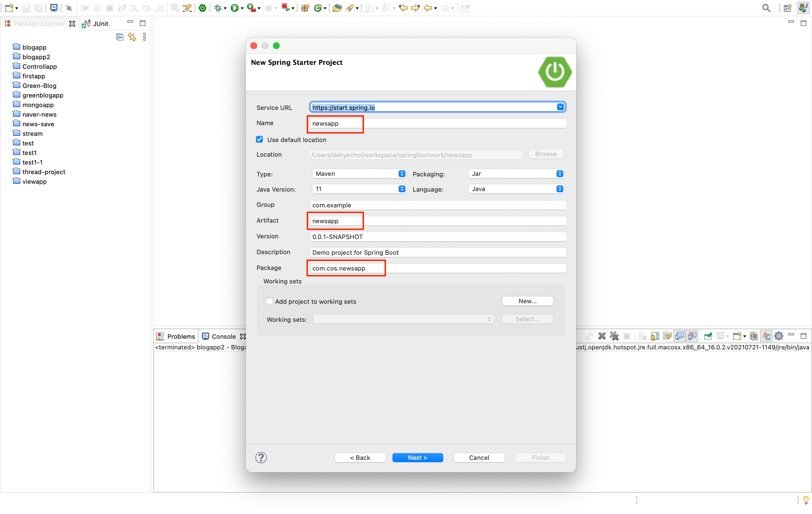Screen dimensions: 812x514
Task: Click the Run with toolbox icon
Action: (251, 8)
